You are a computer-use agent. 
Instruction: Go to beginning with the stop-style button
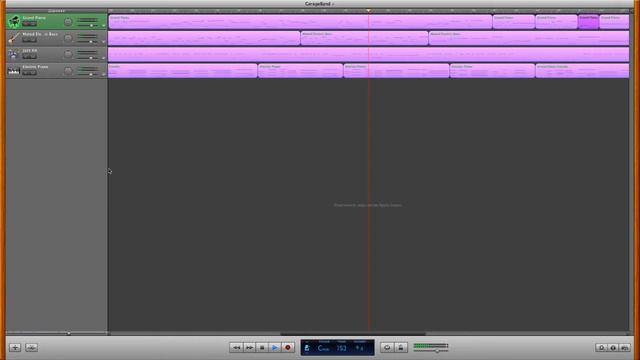[x=262, y=347]
